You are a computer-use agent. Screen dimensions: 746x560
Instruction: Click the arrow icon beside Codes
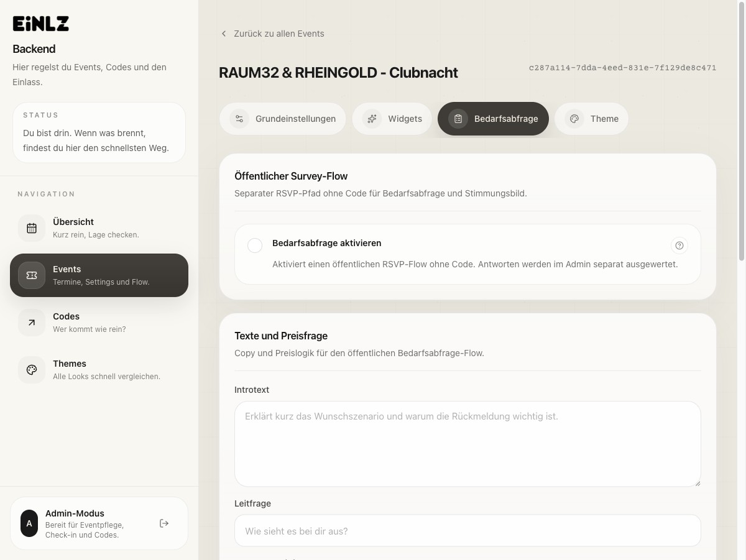coord(32,323)
